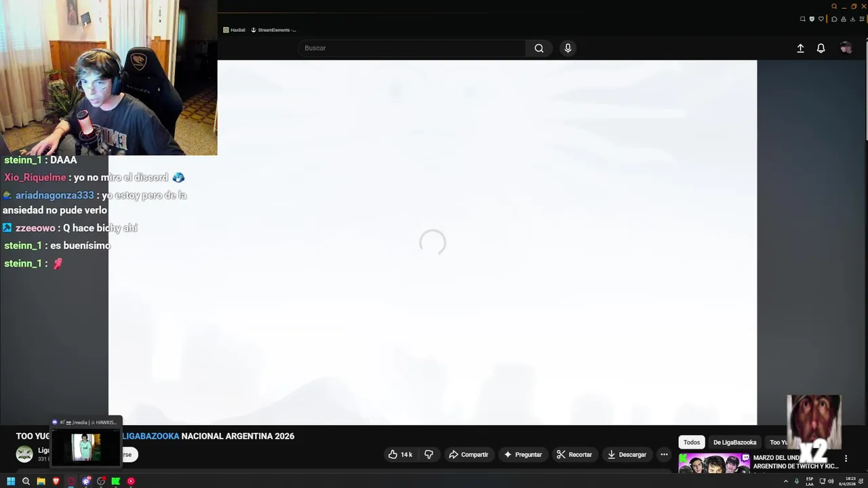Expand the system tray hidden icons
Viewport: 868px width, 488px height.
[786, 481]
